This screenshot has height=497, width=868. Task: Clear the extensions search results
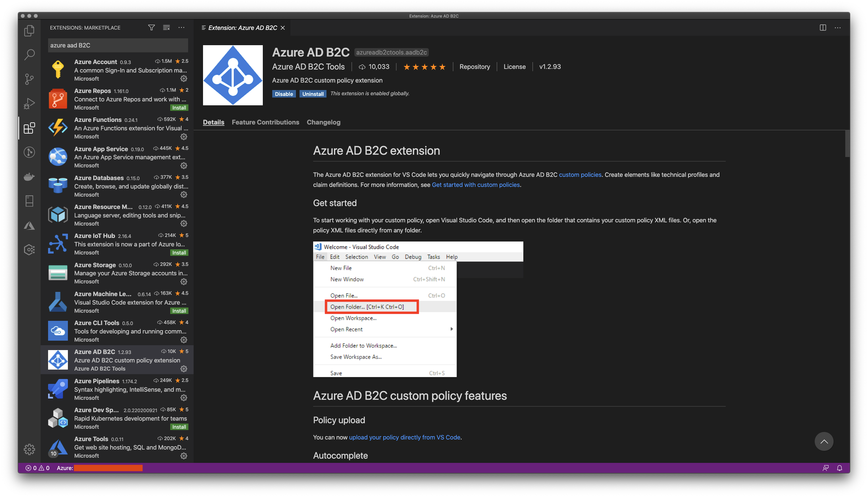[x=166, y=28]
